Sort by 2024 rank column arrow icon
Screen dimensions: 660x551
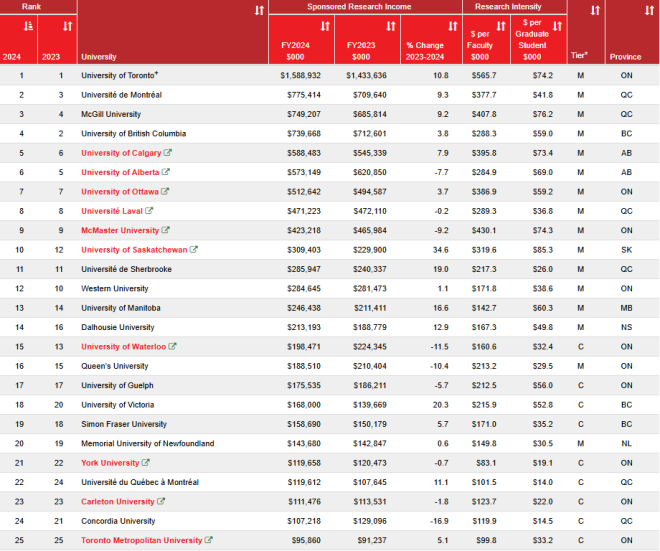(x=28, y=26)
